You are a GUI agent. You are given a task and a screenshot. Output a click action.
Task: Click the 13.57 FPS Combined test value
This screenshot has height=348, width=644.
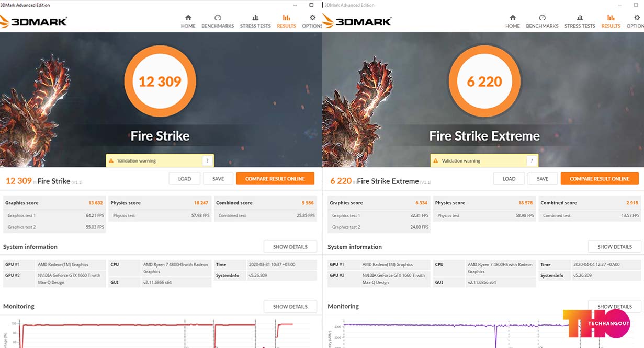630,215
